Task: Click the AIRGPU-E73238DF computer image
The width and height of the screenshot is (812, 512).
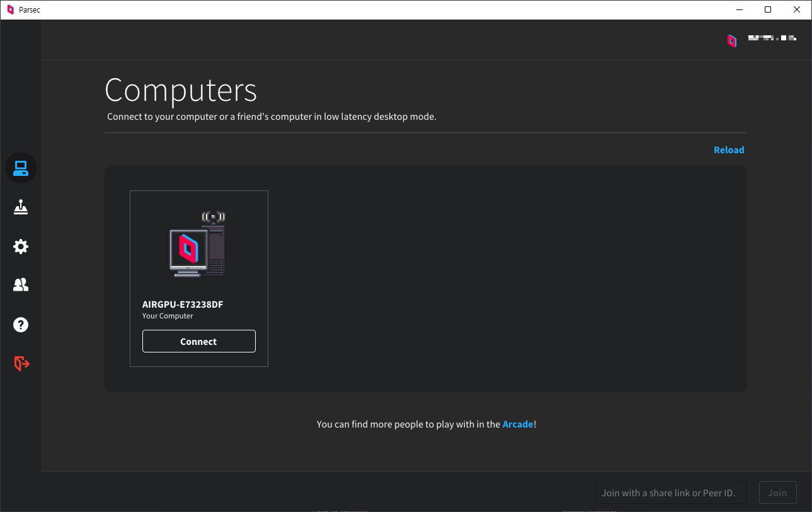Action: (198, 244)
